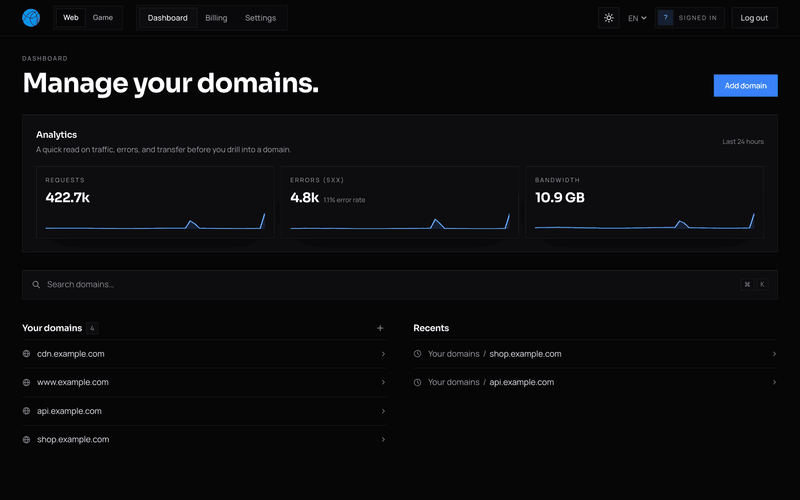Click the search magnifier icon
Image resolution: width=800 pixels, height=500 pixels.
pos(36,285)
